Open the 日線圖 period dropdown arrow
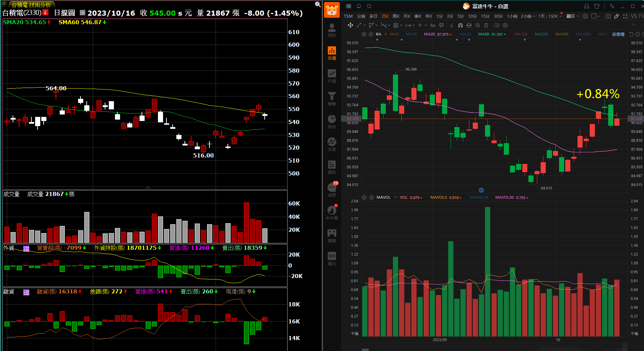Image resolution: width=644 pixels, height=351 pixels. click(82, 13)
